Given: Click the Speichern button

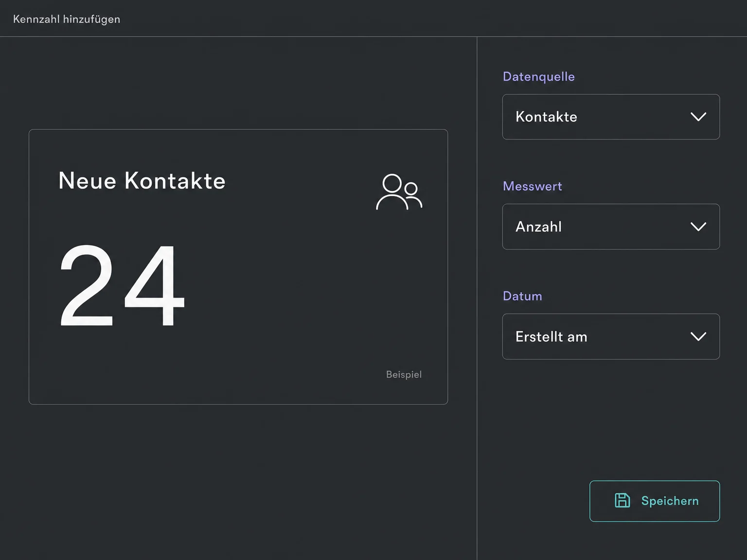Looking at the screenshot, I should (x=655, y=501).
